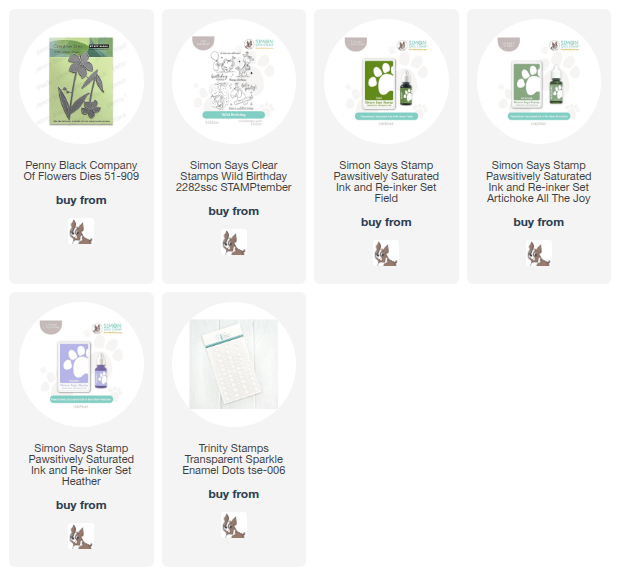Screen dimensions: 620x588
Task: Select the store icon under Artichoke All The Joy
Action: (x=539, y=253)
